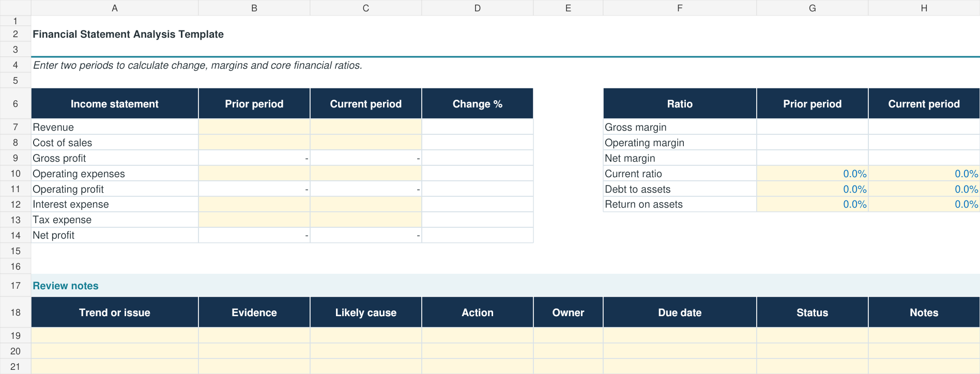The width and height of the screenshot is (980, 374).
Task: Select Tax expense current period cell
Action: point(366,220)
